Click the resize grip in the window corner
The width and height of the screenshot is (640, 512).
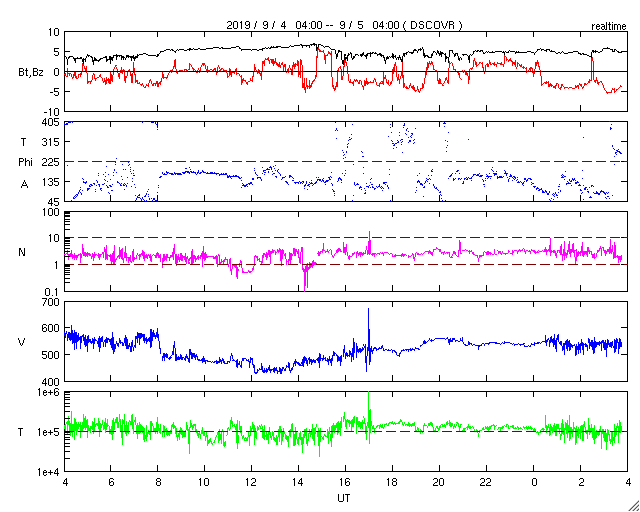633,505
